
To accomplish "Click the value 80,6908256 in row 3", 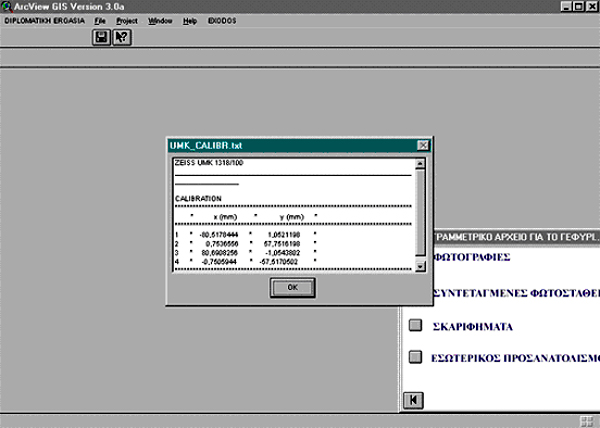I will click(x=220, y=253).
